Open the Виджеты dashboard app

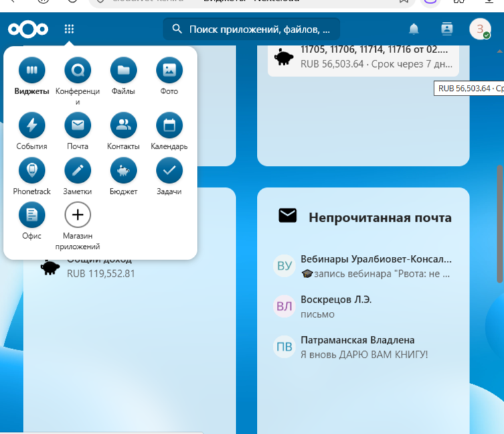pyautogui.click(x=32, y=76)
